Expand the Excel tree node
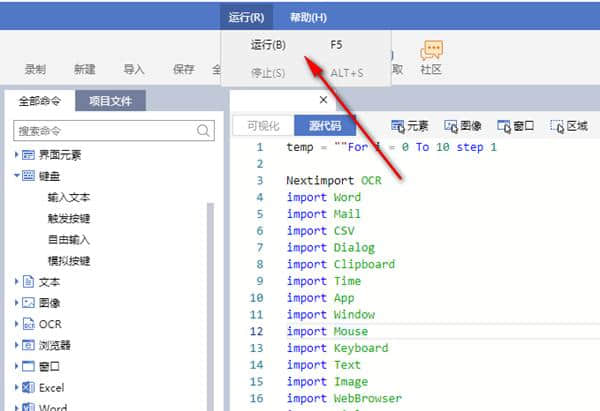600x411 pixels. (16, 387)
